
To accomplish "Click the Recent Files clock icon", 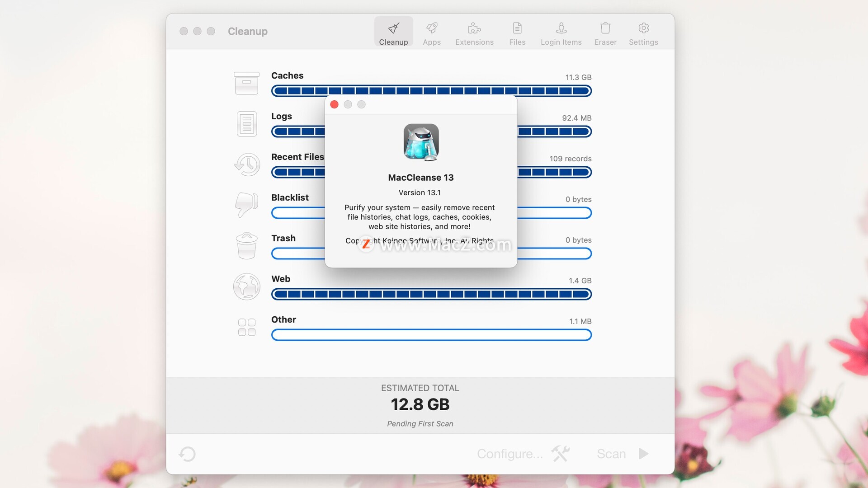I will click(247, 164).
